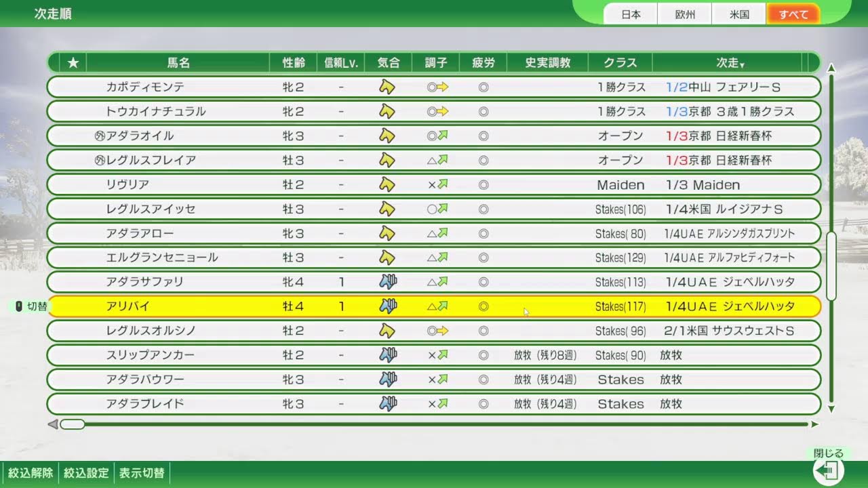This screenshot has width=868, height=488.
Task: Sort by the 調子 column header
Action: click(x=435, y=63)
